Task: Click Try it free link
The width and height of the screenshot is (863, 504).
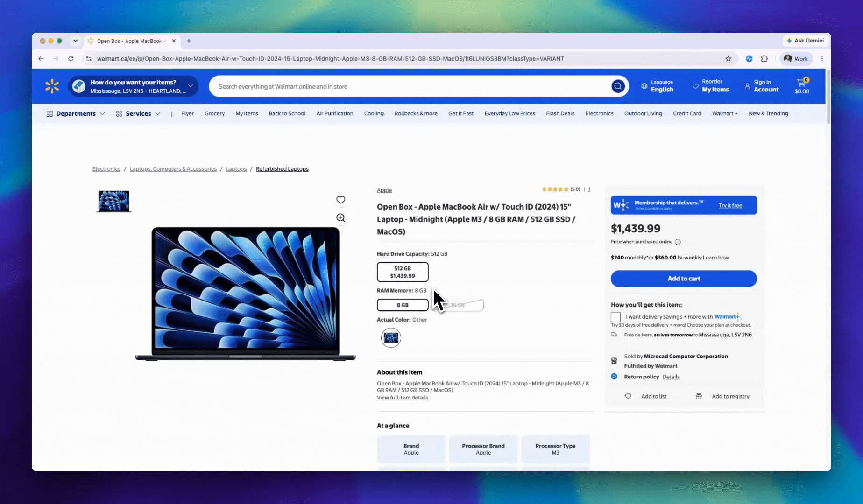Action: (x=730, y=205)
